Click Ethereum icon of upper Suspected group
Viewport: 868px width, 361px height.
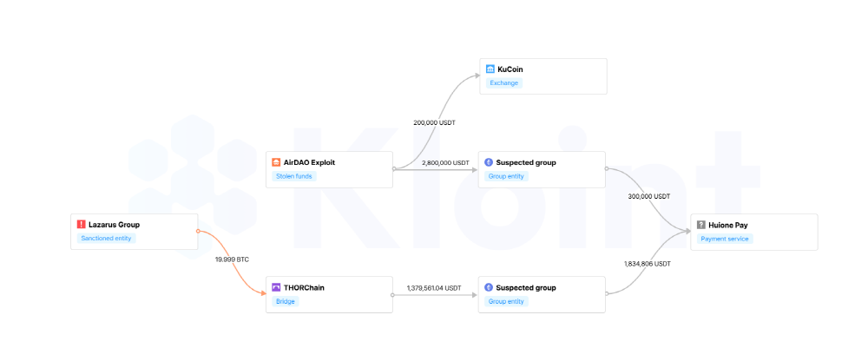coord(488,163)
